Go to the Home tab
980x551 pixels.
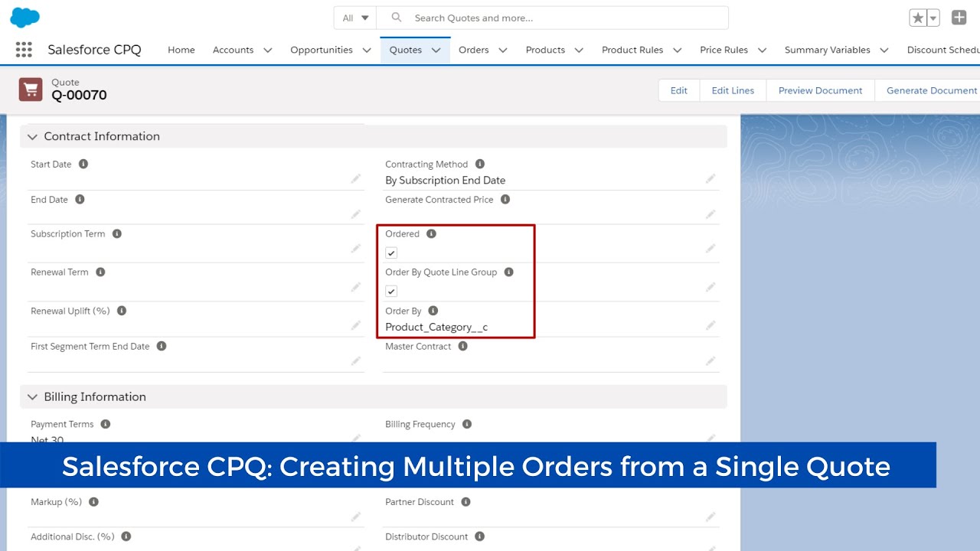[181, 50]
